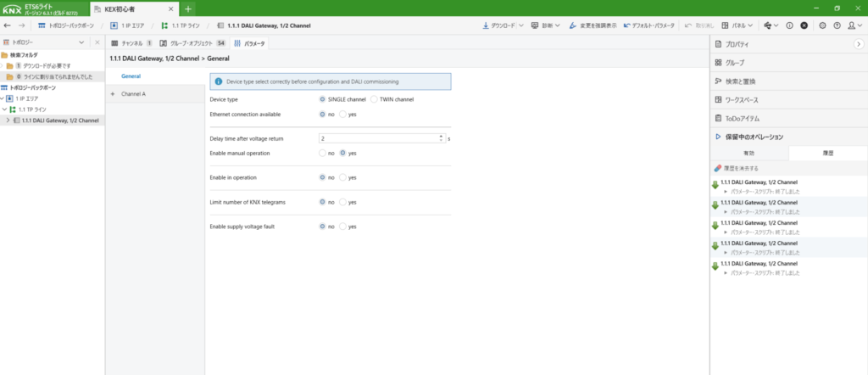Set Enable manual operation to no

322,154
